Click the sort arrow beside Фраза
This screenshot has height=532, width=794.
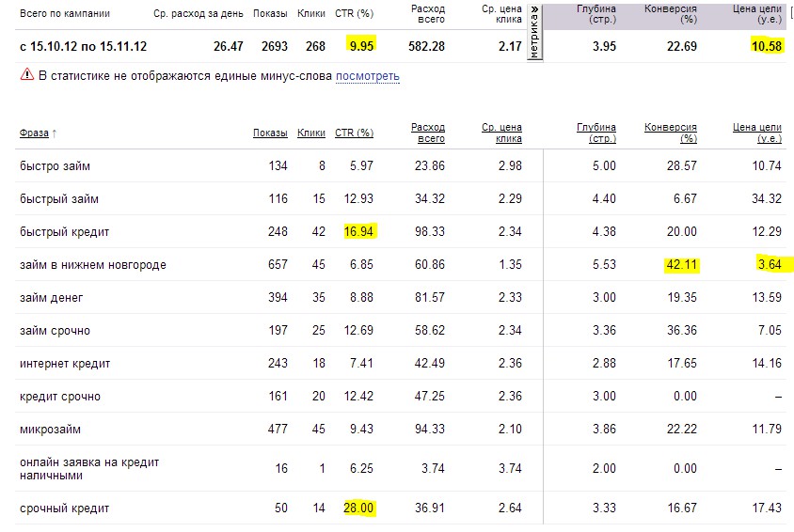(55, 133)
